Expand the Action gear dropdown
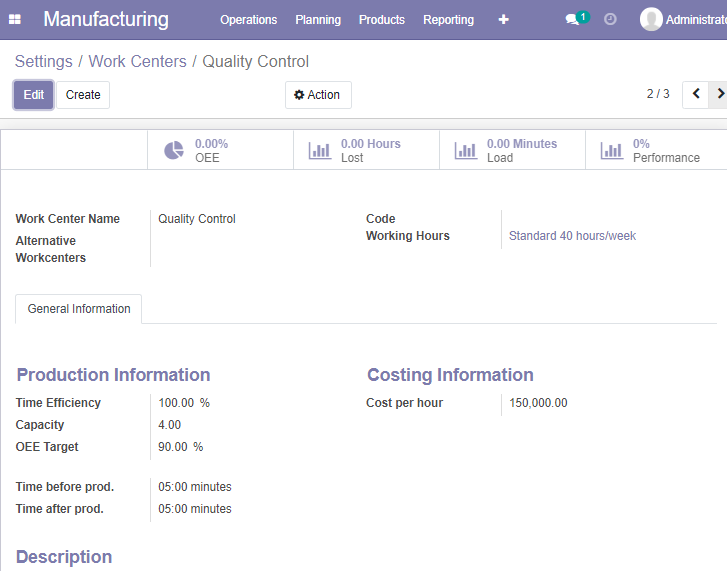Image resolution: width=727 pixels, height=571 pixels. [x=318, y=95]
